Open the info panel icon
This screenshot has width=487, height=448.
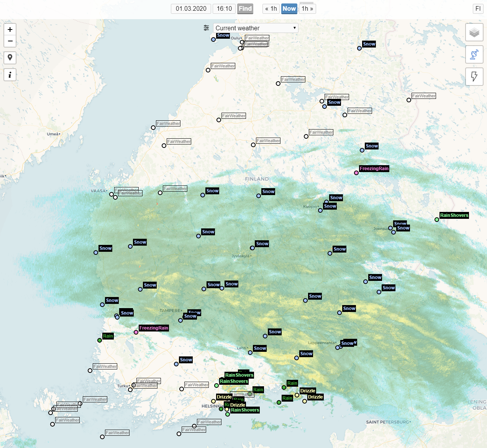(10, 75)
